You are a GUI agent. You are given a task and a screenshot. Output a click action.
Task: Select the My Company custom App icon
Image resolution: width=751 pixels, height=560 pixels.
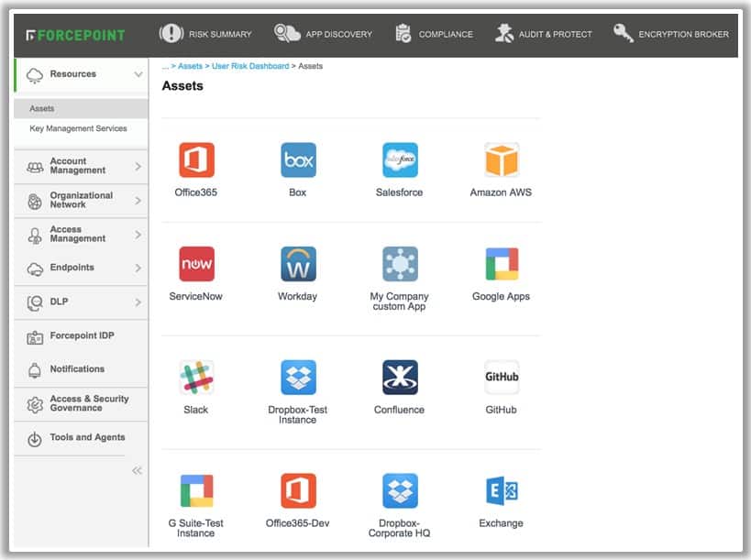400,264
